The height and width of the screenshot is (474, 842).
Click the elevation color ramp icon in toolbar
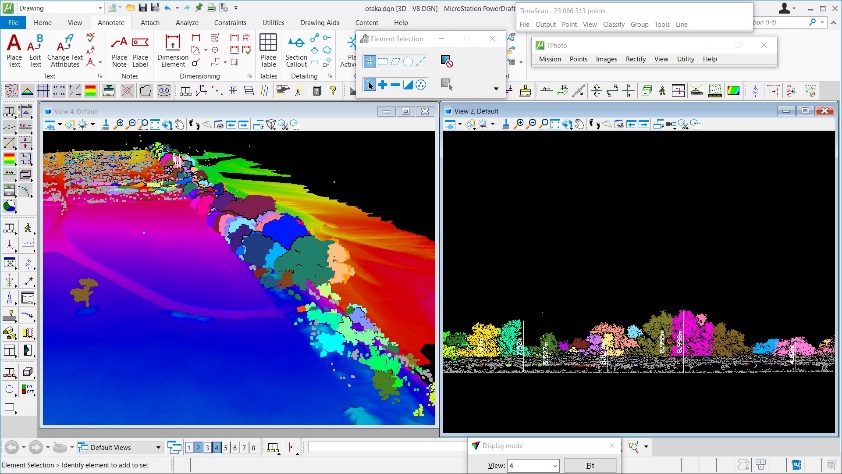[x=736, y=92]
